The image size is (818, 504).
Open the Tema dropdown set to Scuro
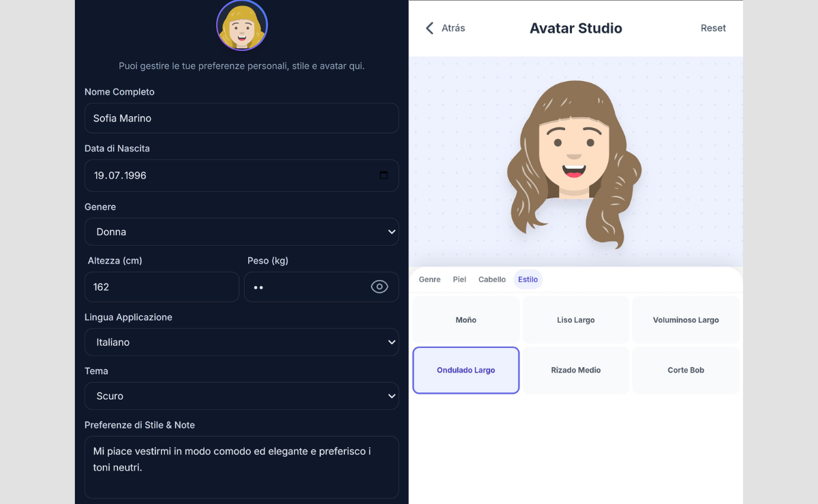pyautogui.click(x=241, y=396)
